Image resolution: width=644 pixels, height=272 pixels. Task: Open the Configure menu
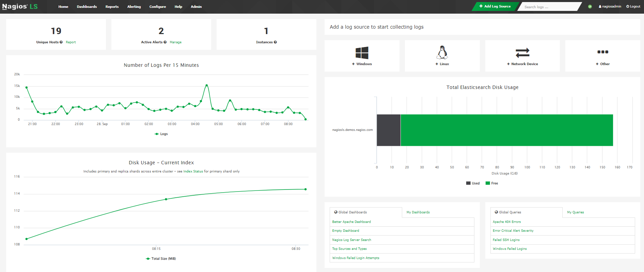pos(157,7)
